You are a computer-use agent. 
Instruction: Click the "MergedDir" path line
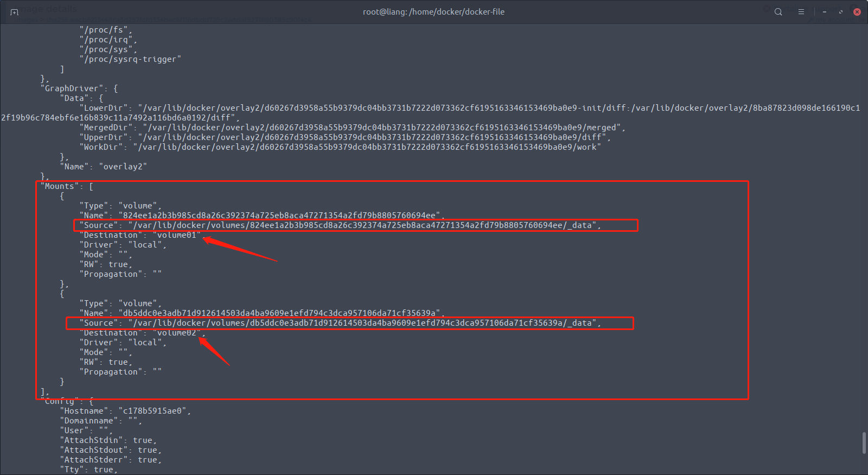click(353, 128)
